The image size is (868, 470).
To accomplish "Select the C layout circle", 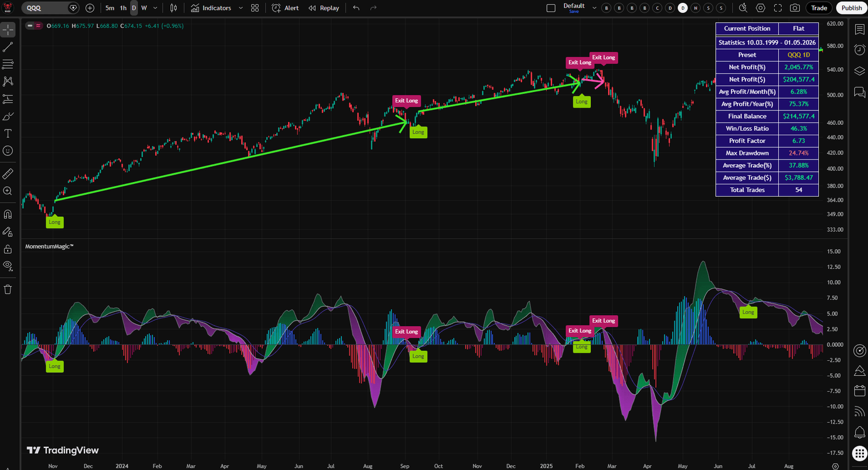I will [657, 8].
